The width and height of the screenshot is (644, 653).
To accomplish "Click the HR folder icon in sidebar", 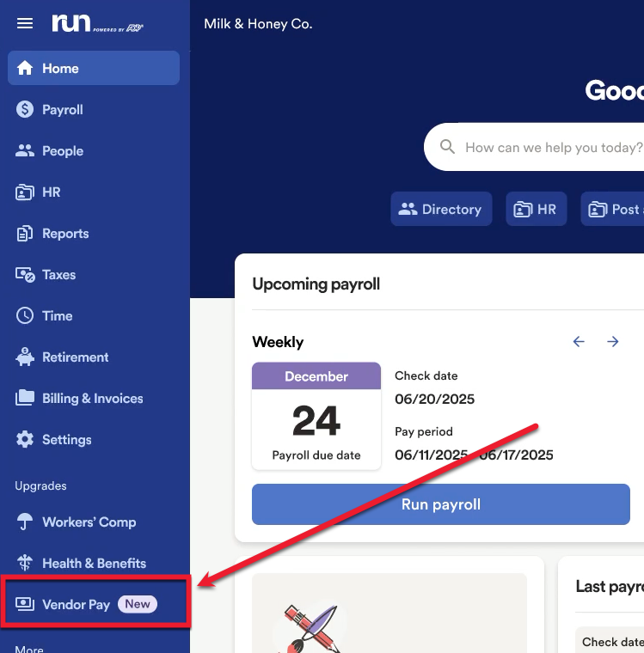I will point(25,192).
